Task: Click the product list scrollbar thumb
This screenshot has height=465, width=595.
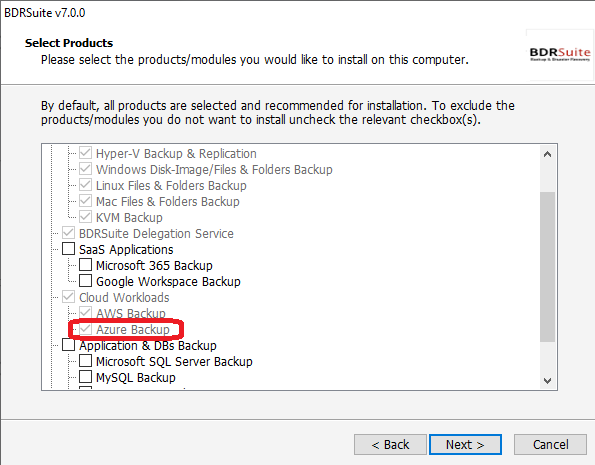Action: tap(547, 267)
